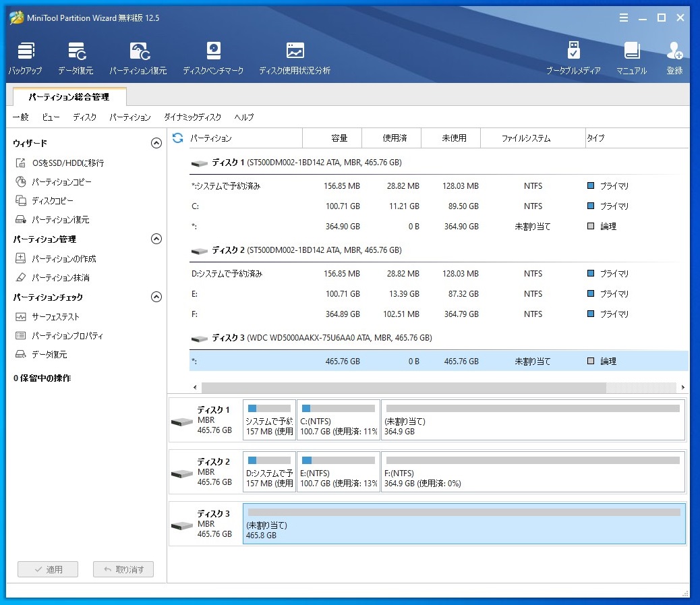700x605 pixels.
Task: Select ディスク 3 WDC header in partition list
Action: (312, 338)
